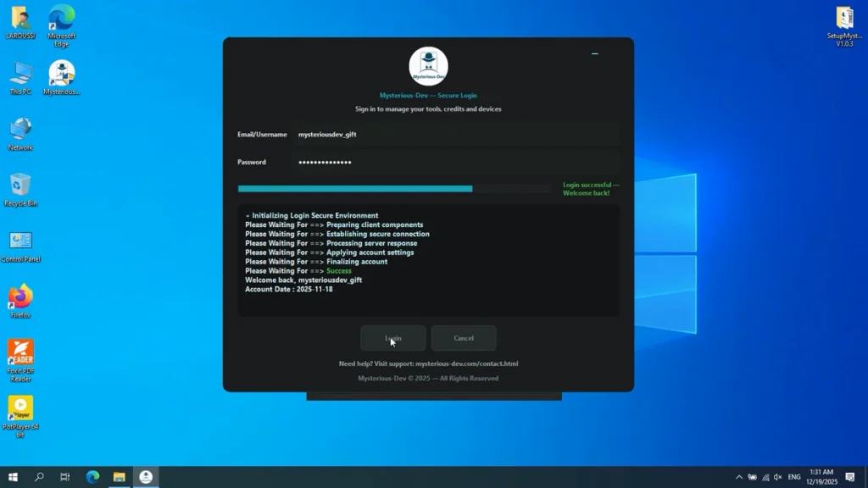Click the Mysterious-Dev logo in the login window

tap(428, 66)
